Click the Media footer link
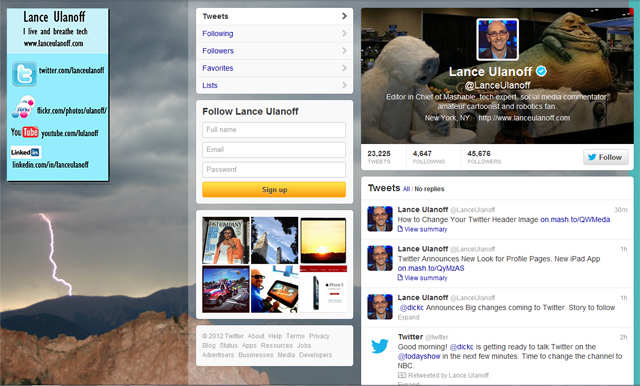 286,355
